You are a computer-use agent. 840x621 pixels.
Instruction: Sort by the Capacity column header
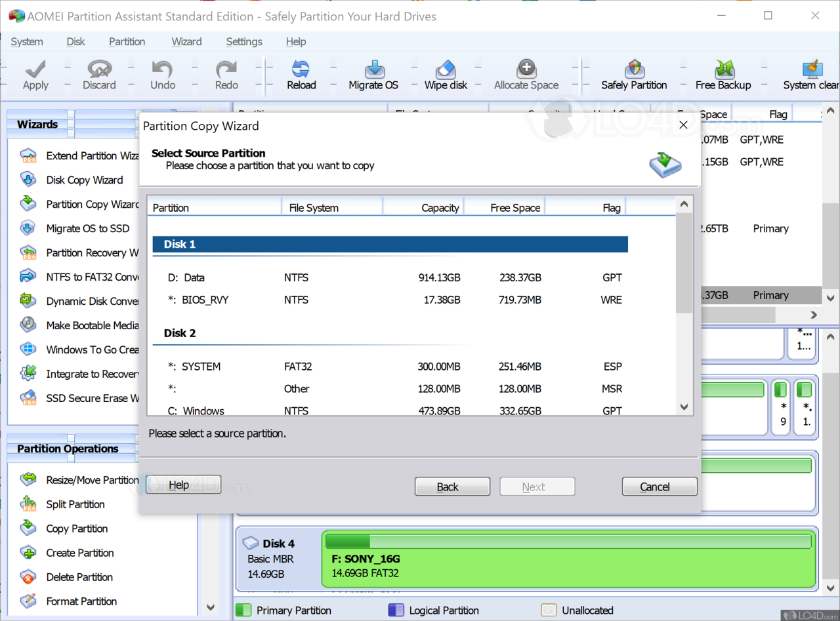coord(423,207)
